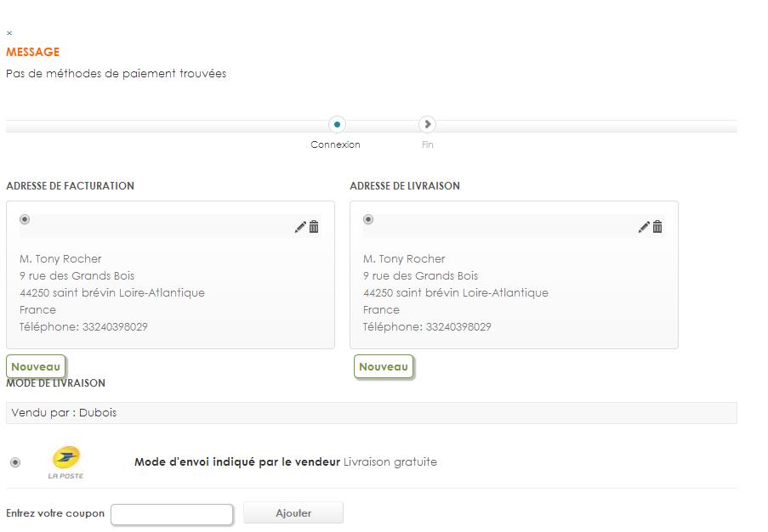
Task: Click the Vendu par : Dubois row
Action: [x=371, y=413]
